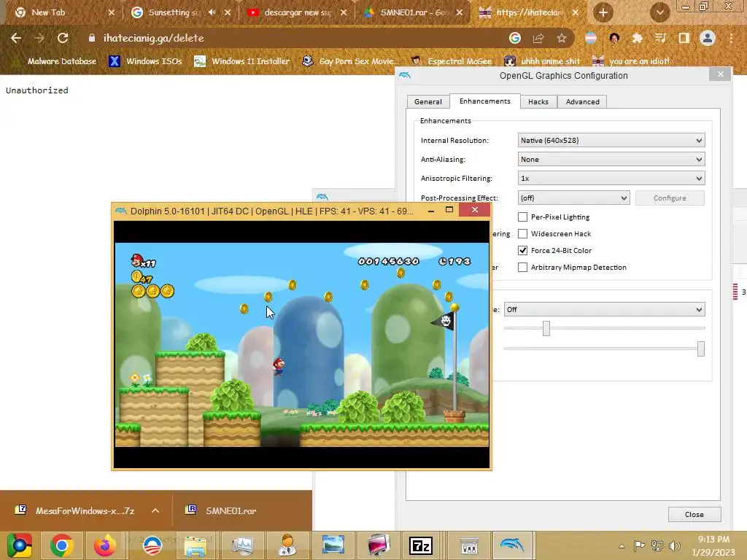The width and height of the screenshot is (747, 560).
Task: Disable Force 24-Bit Color checkbox
Action: [x=522, y=251]
